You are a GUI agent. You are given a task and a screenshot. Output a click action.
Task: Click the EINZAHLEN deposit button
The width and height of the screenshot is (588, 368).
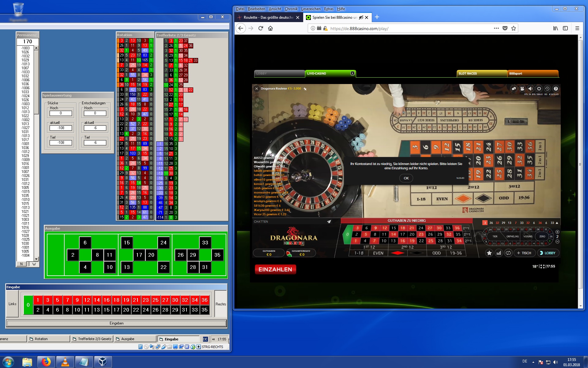tap(275, 269)
